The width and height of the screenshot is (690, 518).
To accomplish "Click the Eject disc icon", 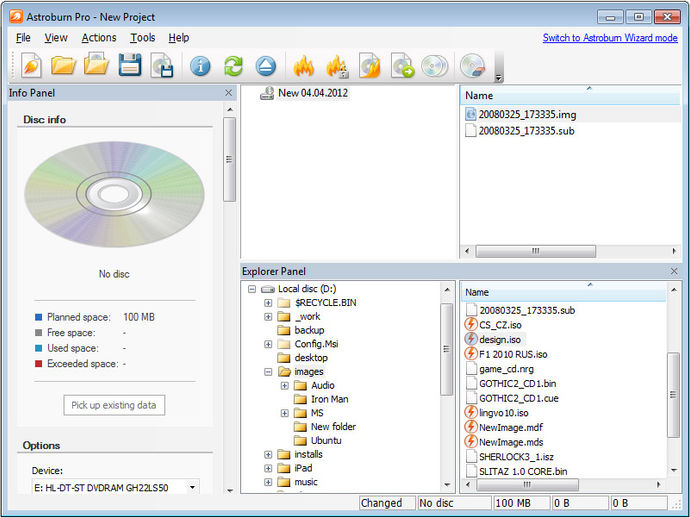I will tap(266, 66).
